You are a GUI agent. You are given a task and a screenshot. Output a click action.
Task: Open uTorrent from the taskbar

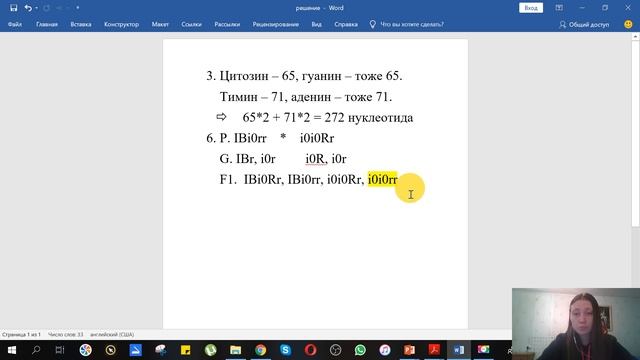(211, 350)
